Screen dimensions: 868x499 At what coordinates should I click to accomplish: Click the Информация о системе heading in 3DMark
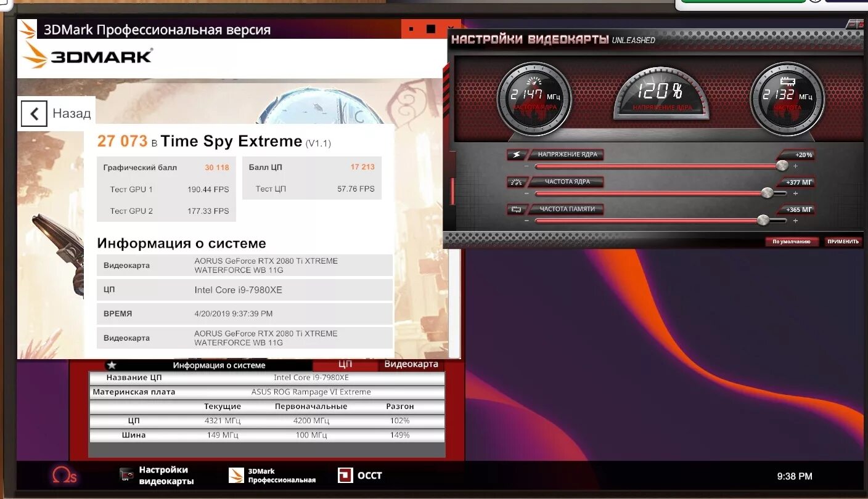[181, 243]
